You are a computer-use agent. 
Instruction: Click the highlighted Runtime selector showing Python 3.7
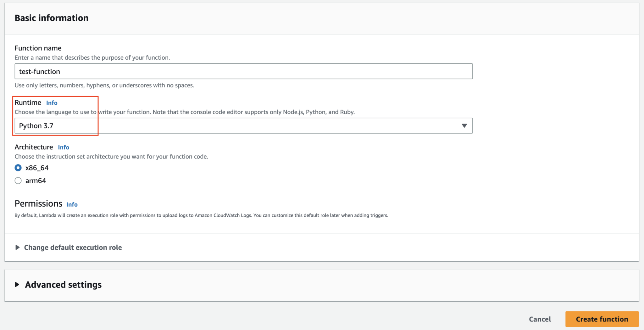pyautogui.click(x=55, y=126)
